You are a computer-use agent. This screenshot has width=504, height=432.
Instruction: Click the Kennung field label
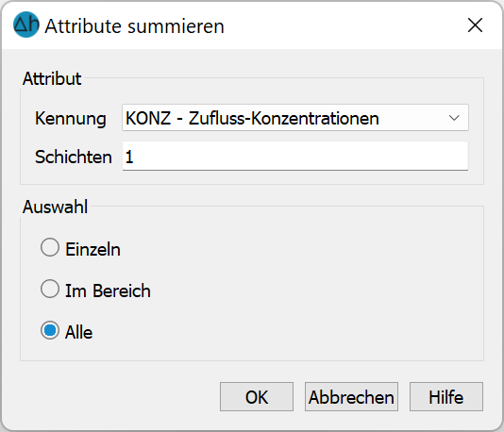coord(71,119)
